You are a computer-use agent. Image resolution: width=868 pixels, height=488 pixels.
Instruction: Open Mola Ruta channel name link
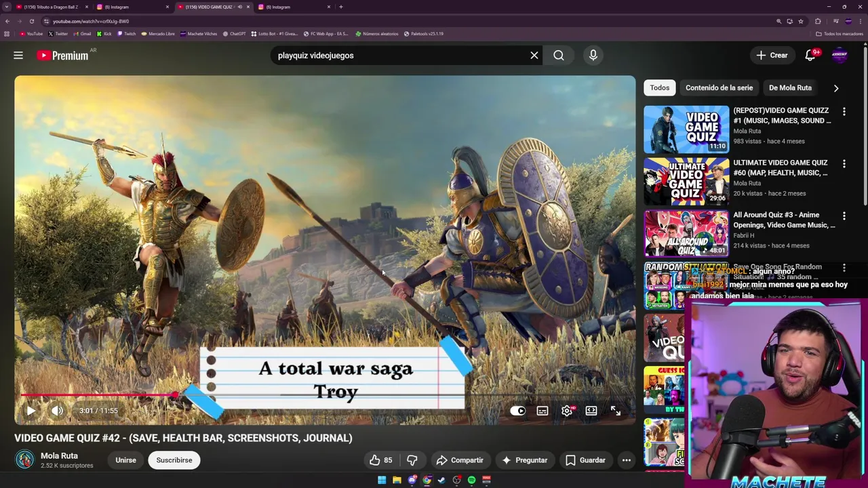[59, 456]
